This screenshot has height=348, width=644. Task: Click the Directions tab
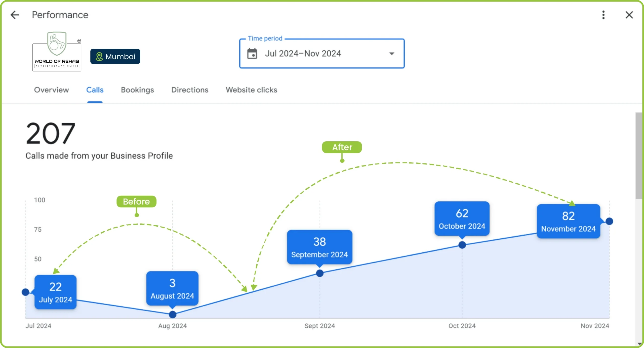189,90
